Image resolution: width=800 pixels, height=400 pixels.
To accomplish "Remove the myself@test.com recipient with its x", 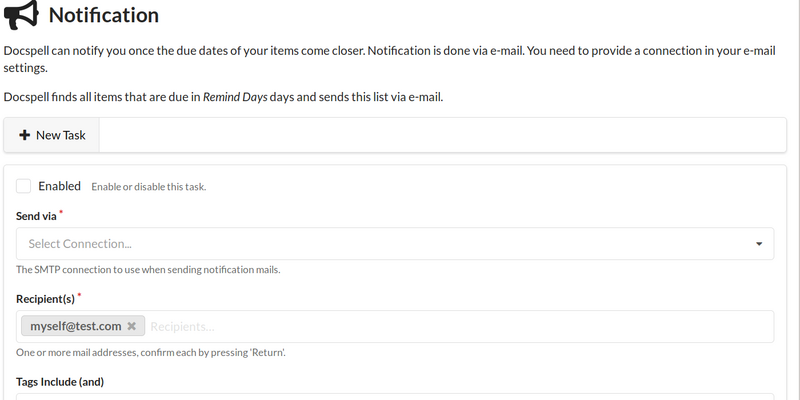I will 131,326.
